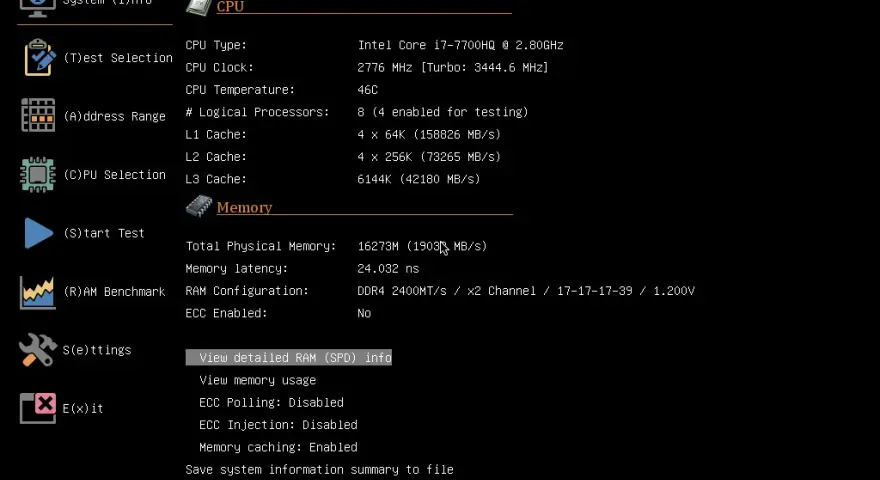Click the memory chip icon beside Memory heading
880x480 pixels.
click(199, 206)
